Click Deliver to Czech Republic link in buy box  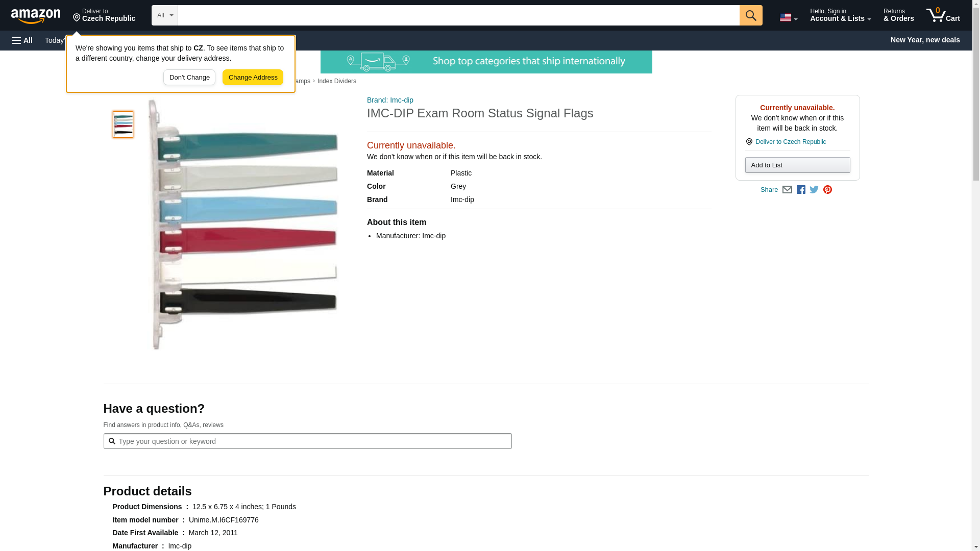coord(790,142)
